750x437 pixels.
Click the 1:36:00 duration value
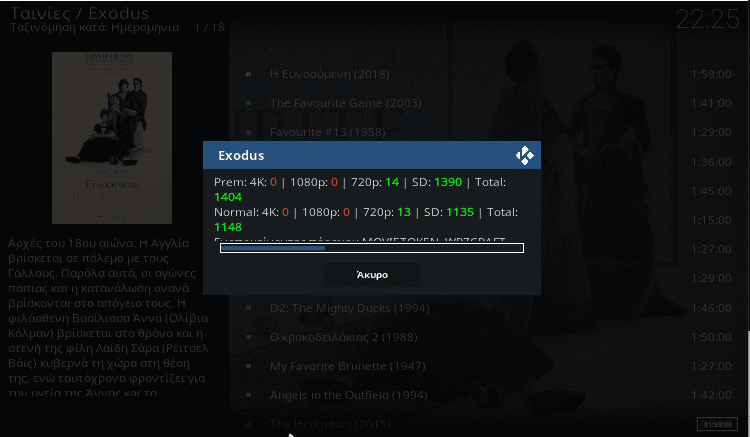[711, 162]
